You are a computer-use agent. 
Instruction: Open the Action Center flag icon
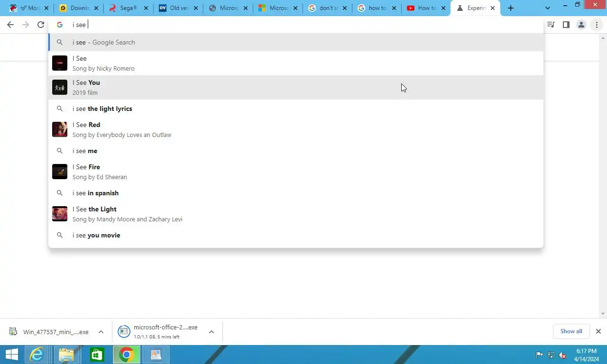point(539,355)
